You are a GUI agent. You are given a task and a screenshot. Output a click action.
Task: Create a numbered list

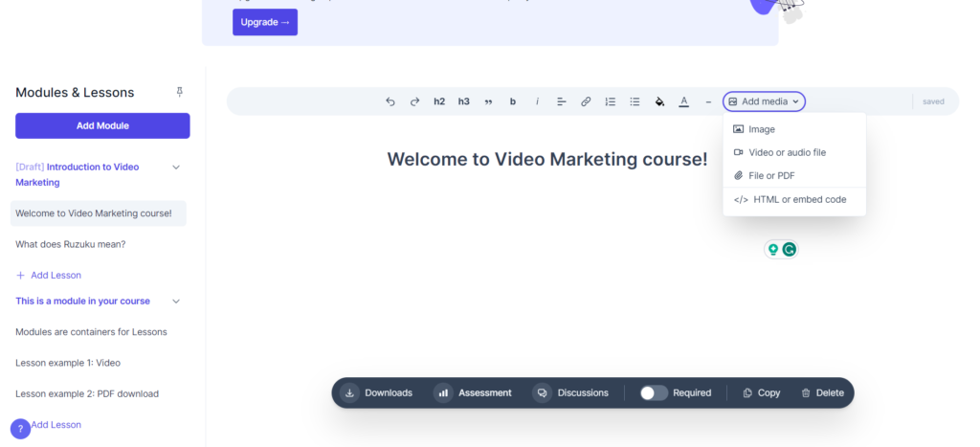(611, 101)
